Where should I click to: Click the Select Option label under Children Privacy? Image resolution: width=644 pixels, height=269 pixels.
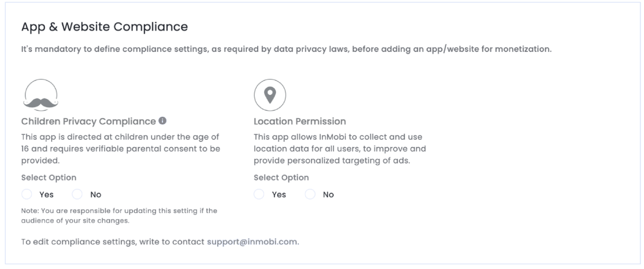click(x=49, y=178)
